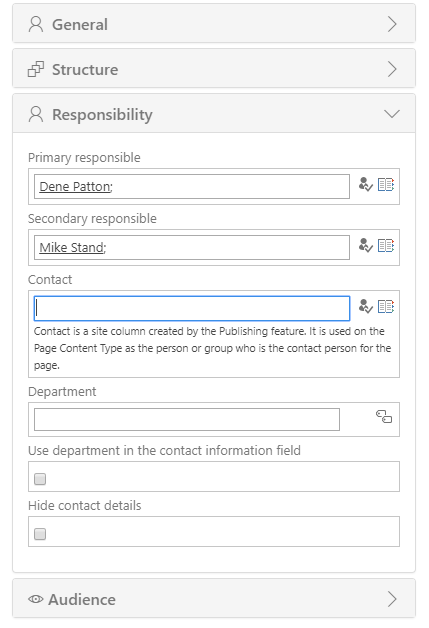The width and height of the screenshot is (429, 628).
Task: Click the Mike Stand name link
Action: (x=71, y=248)
